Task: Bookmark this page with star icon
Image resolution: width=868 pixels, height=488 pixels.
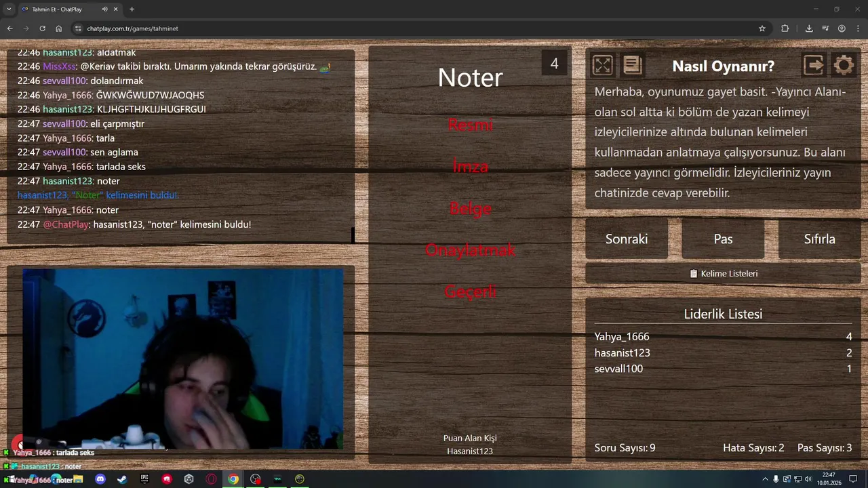Action: [x=762, y=28]
